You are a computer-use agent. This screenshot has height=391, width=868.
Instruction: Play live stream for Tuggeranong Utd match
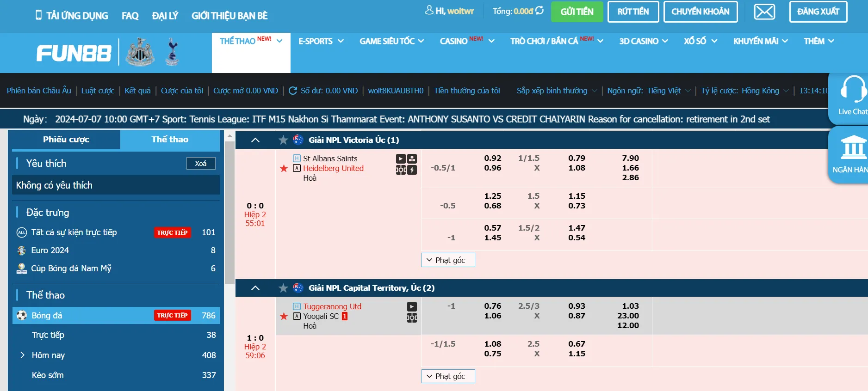412,306
